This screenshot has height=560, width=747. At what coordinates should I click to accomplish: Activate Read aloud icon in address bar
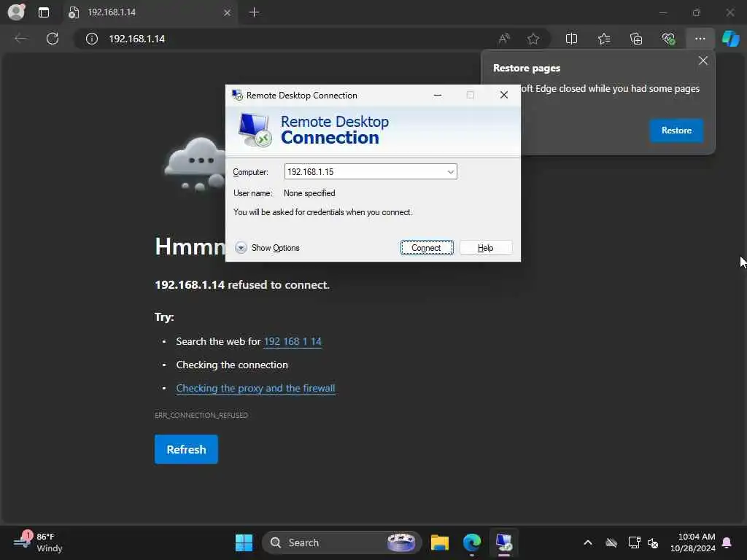[x=504, y=39]
